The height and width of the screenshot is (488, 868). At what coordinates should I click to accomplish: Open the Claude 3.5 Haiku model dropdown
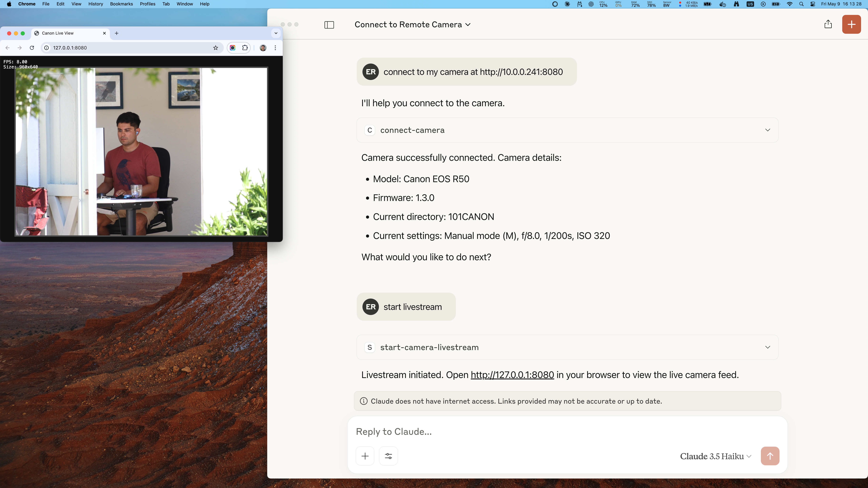tap(715, 456)
